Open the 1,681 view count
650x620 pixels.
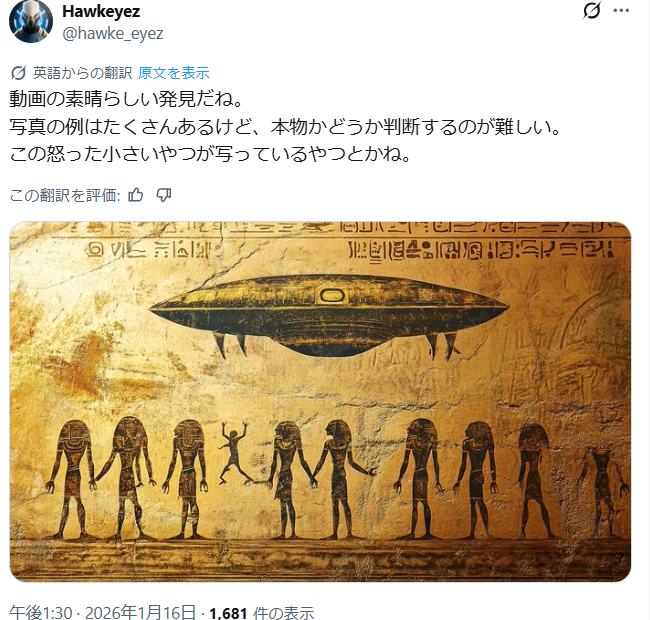(x=228, y=613)
